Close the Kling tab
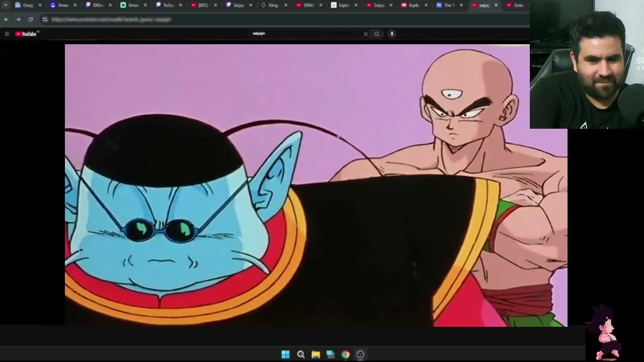644x362 pixels. tap(285, 5)
